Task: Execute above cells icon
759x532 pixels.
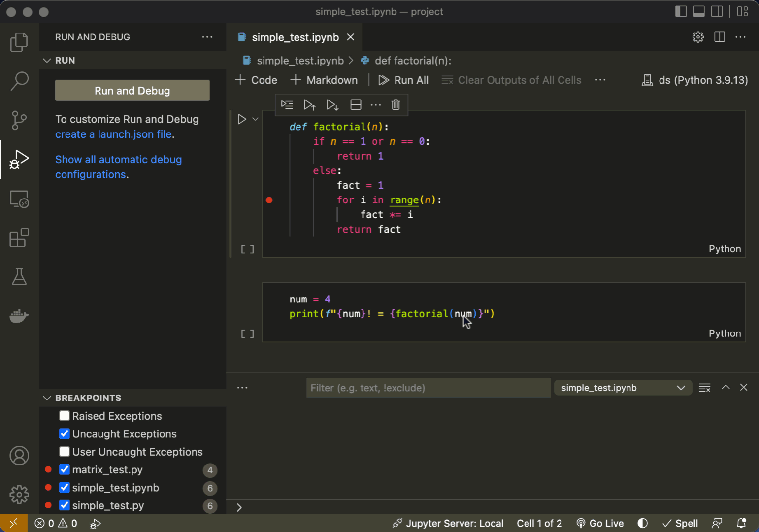Action: (309, 104)
